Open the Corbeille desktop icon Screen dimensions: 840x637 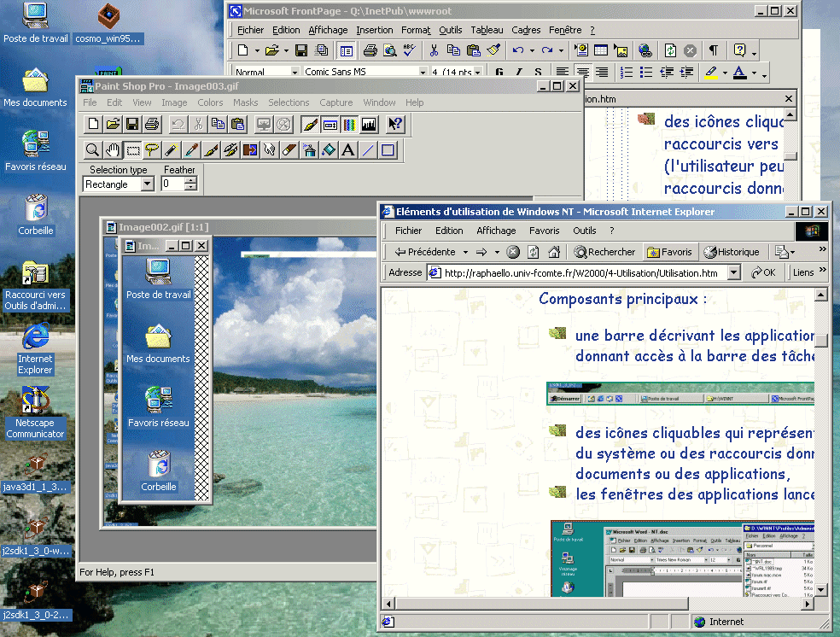(36, 214)
